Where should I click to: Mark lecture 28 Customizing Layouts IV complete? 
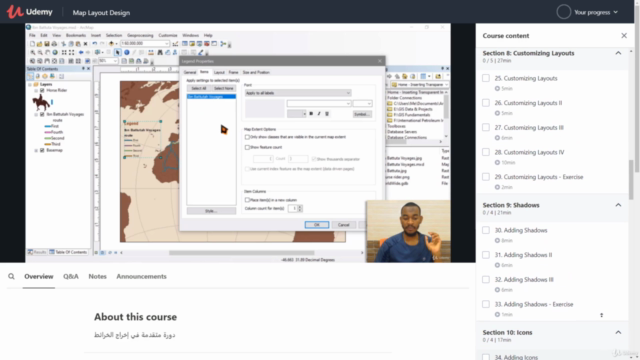tap(486, 152)
